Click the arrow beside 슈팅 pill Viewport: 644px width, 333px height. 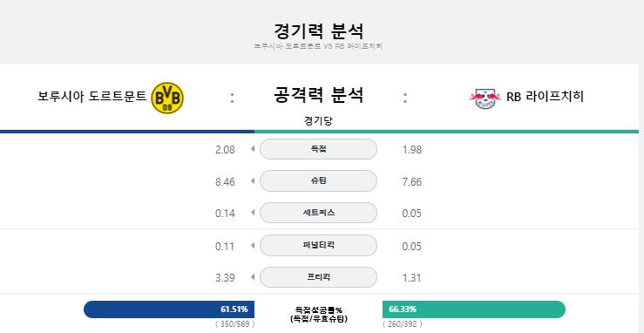point(253,181)
